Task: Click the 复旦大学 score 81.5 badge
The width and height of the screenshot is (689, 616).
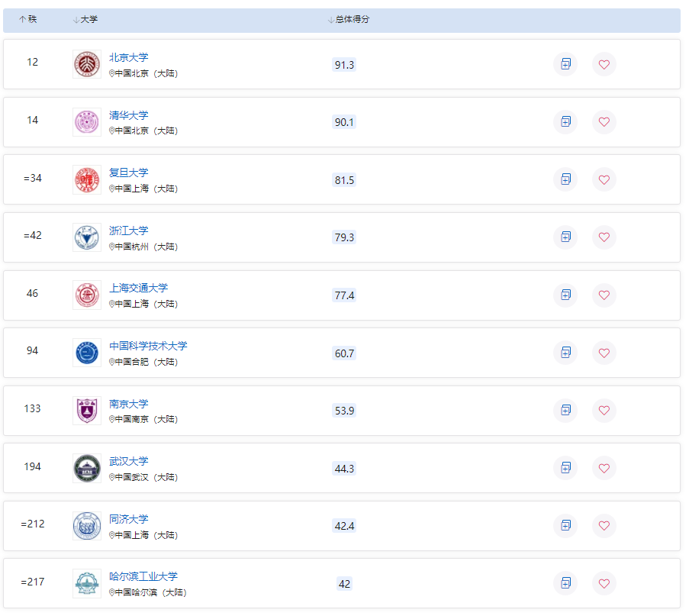Action: pos(344,180)
